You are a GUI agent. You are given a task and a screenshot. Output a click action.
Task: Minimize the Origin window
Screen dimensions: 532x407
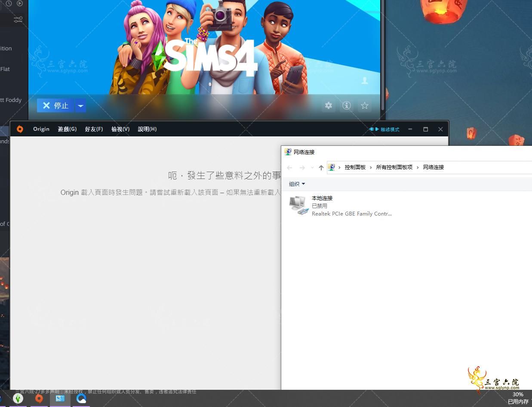[x=410, y=129]
